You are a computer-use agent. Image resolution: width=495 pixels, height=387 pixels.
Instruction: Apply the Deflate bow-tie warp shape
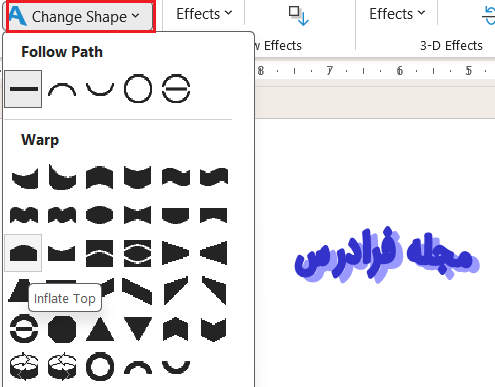tap(138, 215)
